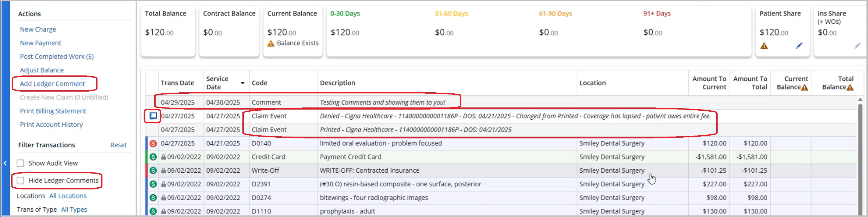Click the red dollar icon on the D0140 row

click(153, 144)
